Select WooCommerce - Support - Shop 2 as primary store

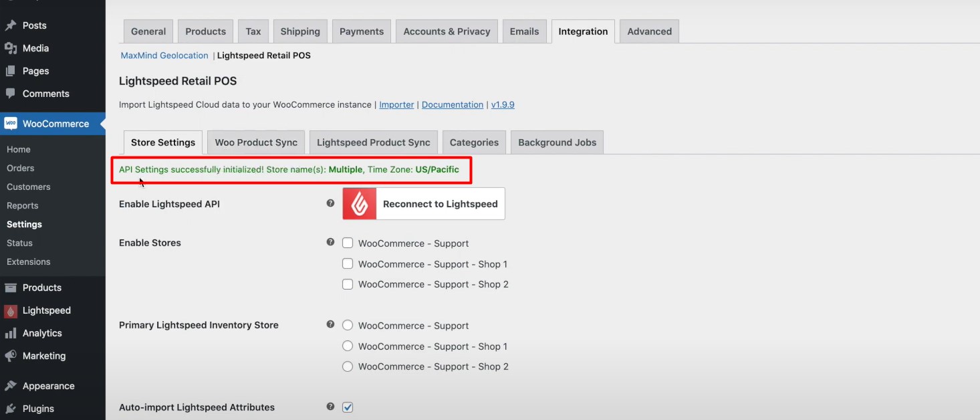(348, 366)
